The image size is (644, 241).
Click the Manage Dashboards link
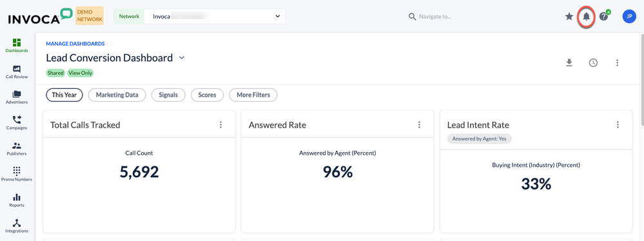[x=75, y=44]
